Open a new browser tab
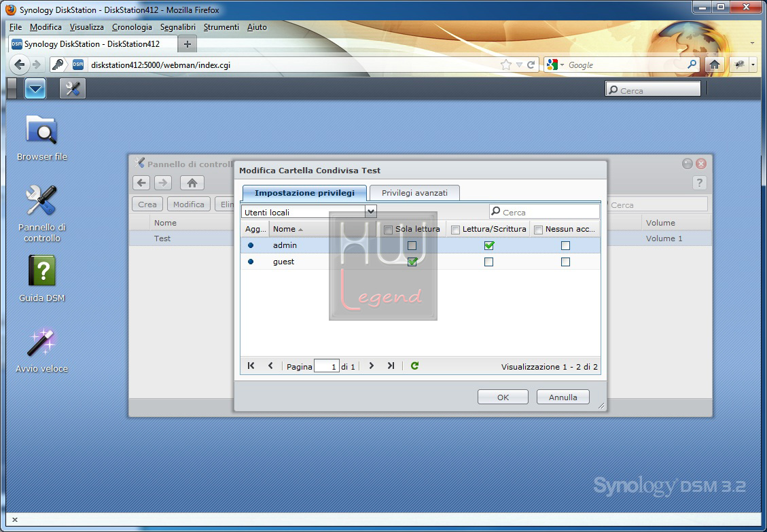Image resolution: width=767 pixels, height=532 pixels. pyautogui.click(x=187, y=44)
